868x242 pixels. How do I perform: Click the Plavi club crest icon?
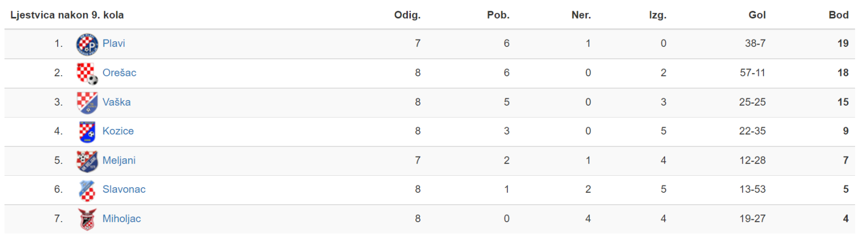[87, 44]
